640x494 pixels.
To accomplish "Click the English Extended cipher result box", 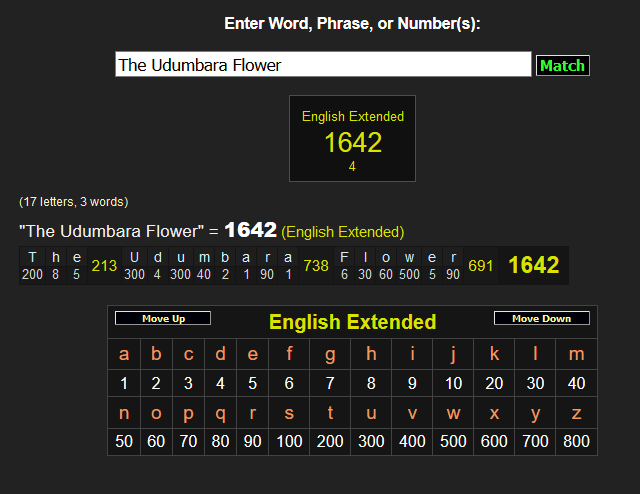I will point(352,139).
